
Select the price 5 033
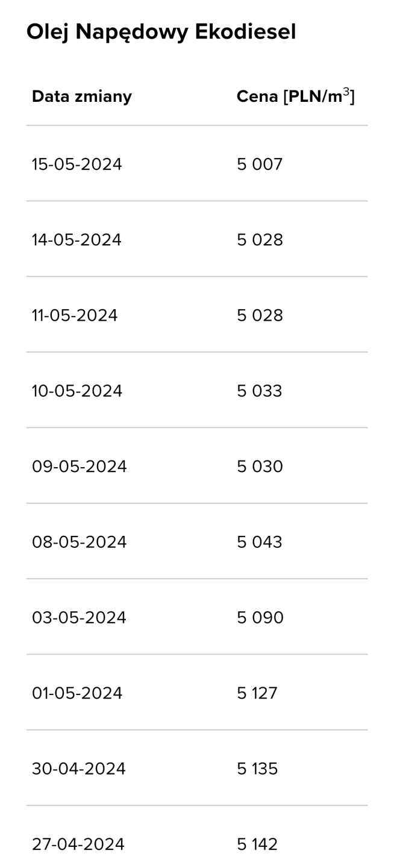(x=260, y=391)
